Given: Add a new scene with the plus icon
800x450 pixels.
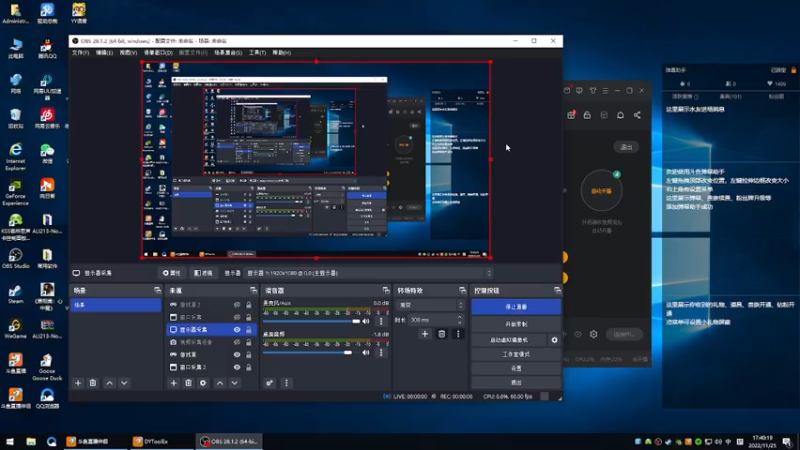Looking at the screenshot, I should pyautogui.click(x=78, y=383).
